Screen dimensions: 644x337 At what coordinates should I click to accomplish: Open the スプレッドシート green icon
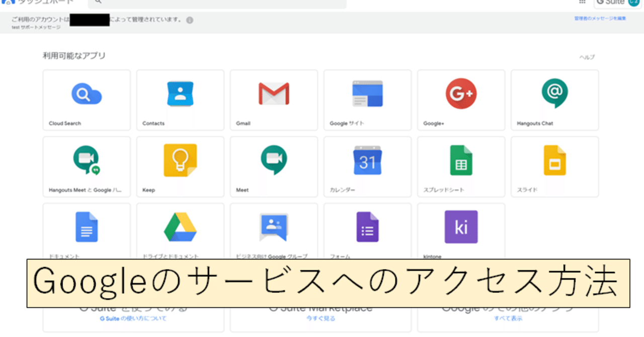click(461, 161)
